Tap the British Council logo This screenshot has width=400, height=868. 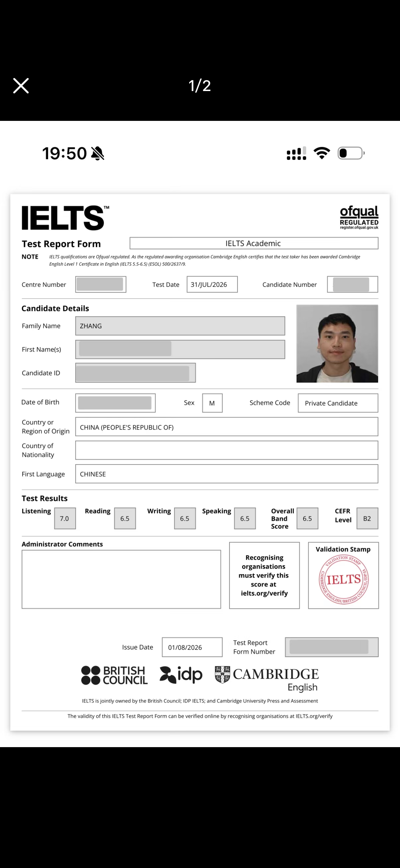pyautogui.click(x=114, y=675)
